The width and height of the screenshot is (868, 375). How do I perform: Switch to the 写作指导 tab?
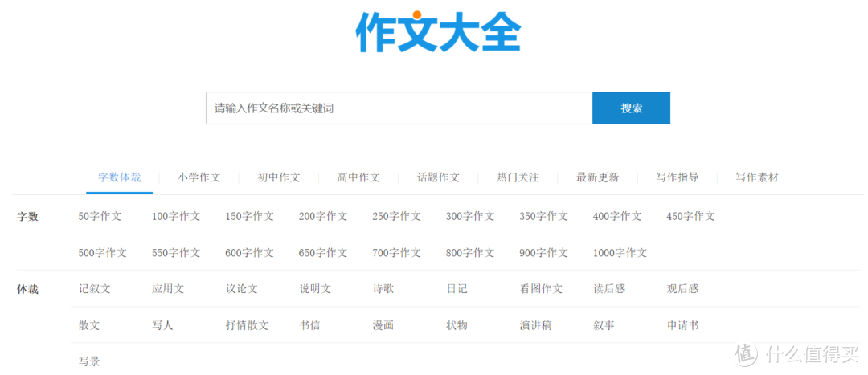tap(678, 177)
